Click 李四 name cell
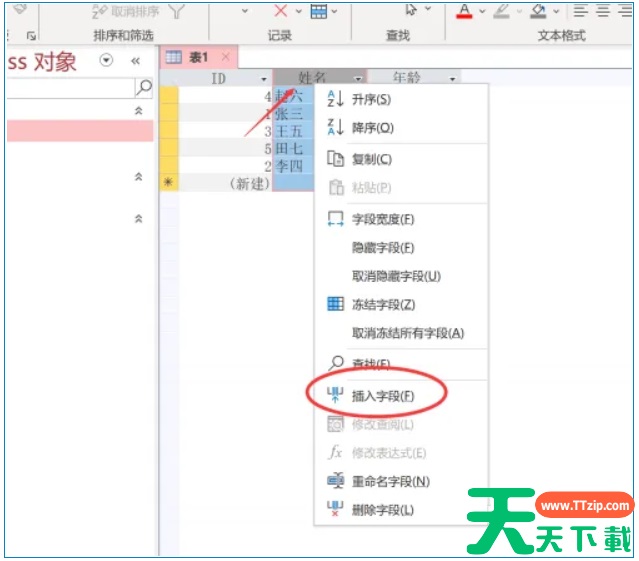Viewport: 639px width, 561px height. [x=293, y=166]
